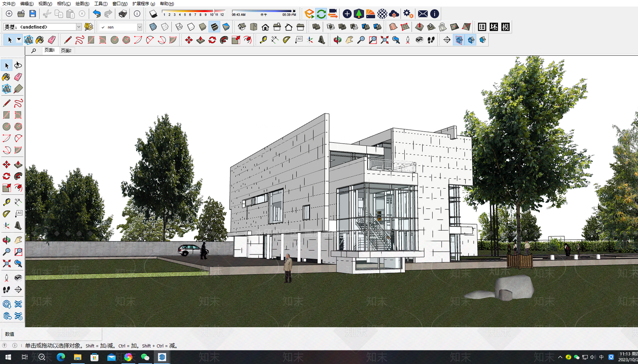Select the Lasso select tool in the left palette
Viewport: 638px width, 364px height.
(18, 65)
